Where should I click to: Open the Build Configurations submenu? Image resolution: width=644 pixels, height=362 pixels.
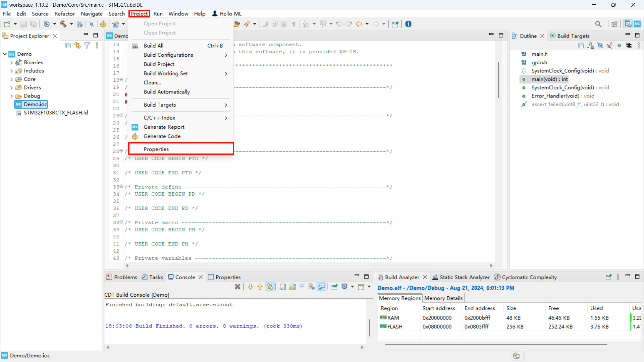point(181,55)
